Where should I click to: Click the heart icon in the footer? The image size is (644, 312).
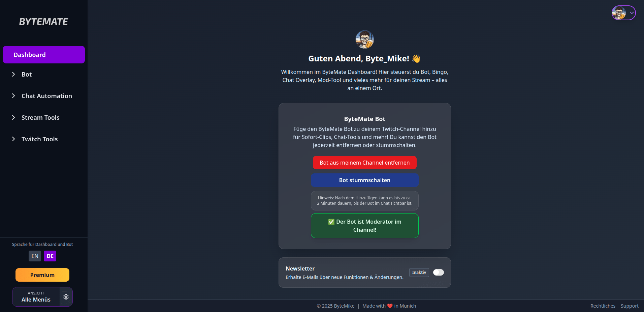(x=390, y=306)
